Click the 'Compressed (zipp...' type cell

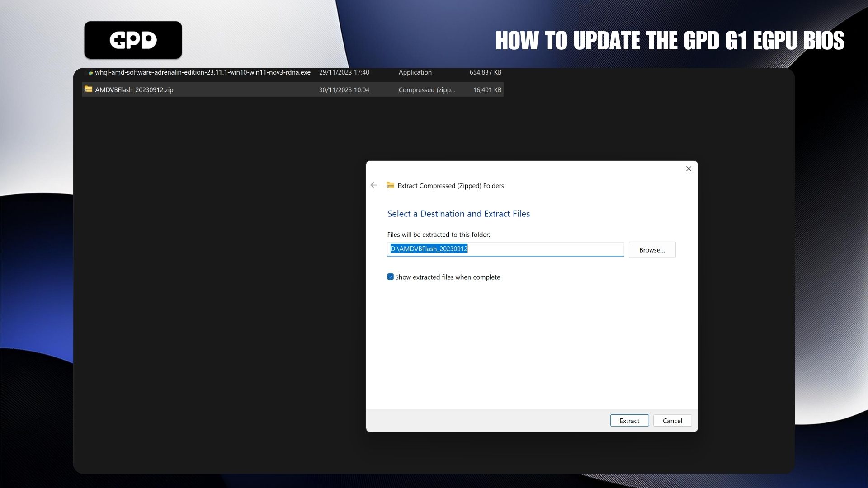[427, 90]
